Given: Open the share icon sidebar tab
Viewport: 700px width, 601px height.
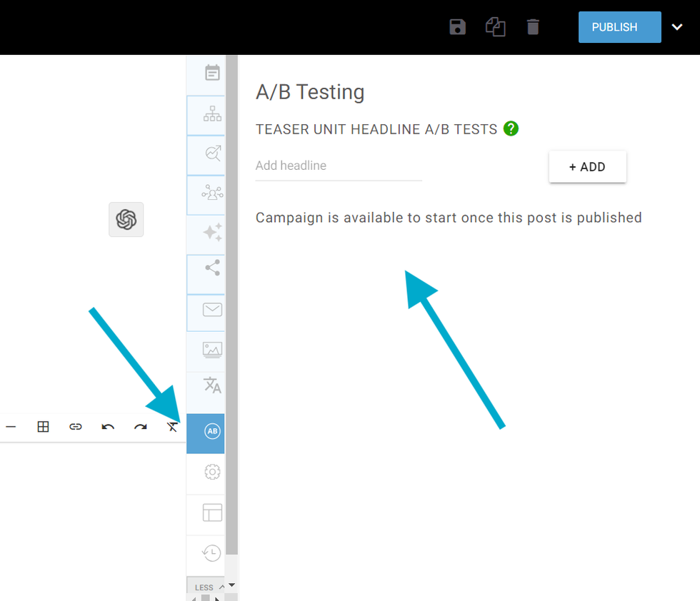Looking at the screenshot, I should point(212,268).
